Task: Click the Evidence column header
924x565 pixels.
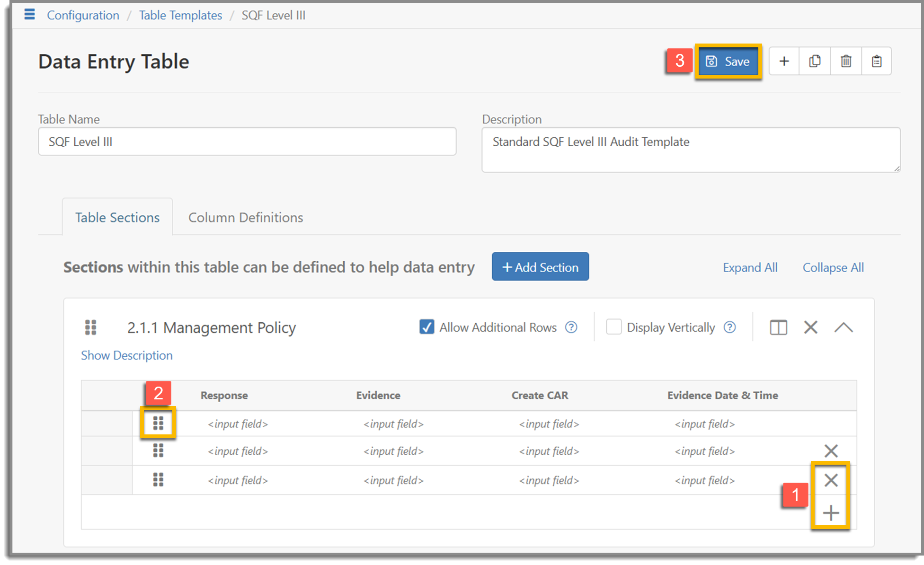Action: 378,395
